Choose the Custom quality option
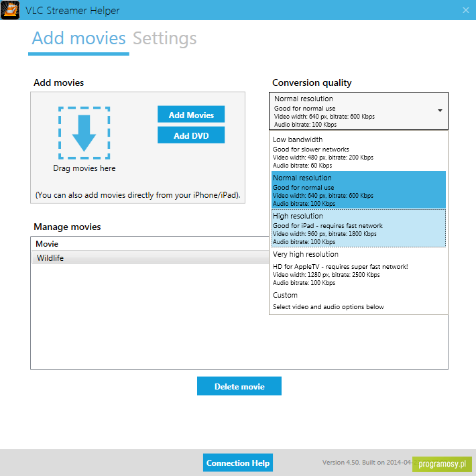 358,300
